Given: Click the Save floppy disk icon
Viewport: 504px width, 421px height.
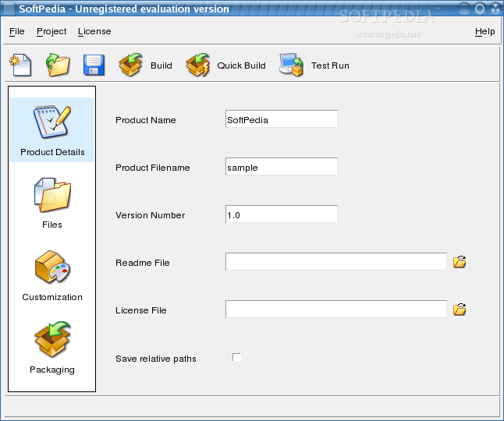Looking at the screenshot, I should click(x=94, y=65).
